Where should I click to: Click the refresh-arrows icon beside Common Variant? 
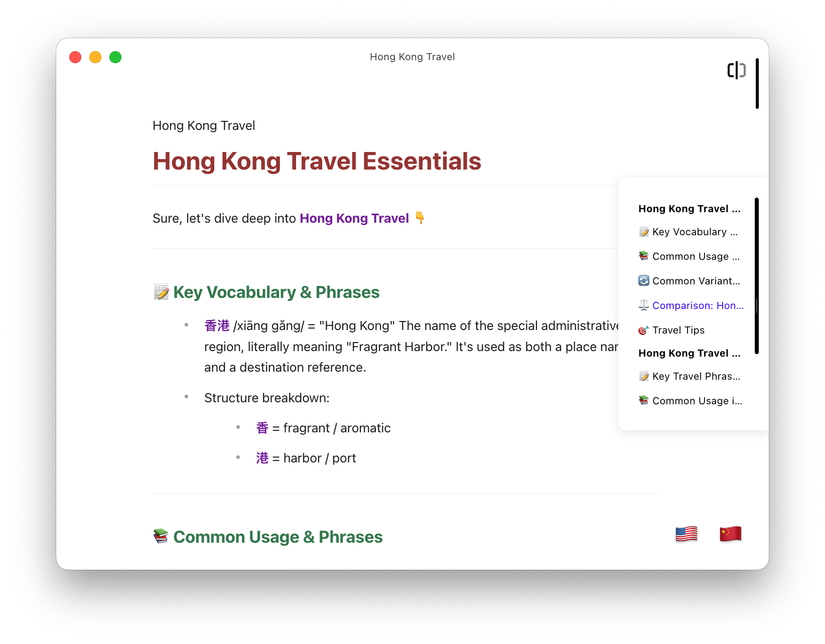(644, 280)
